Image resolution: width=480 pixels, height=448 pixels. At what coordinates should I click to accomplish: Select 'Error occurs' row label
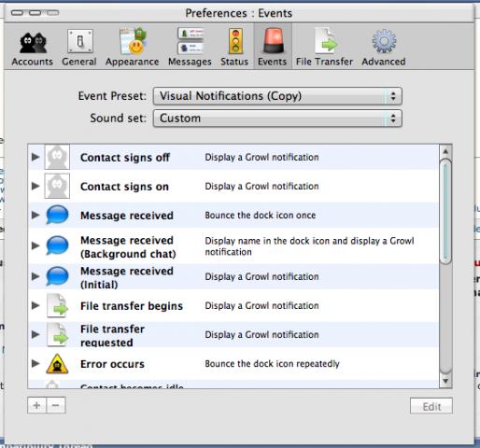tap(112, 364)
